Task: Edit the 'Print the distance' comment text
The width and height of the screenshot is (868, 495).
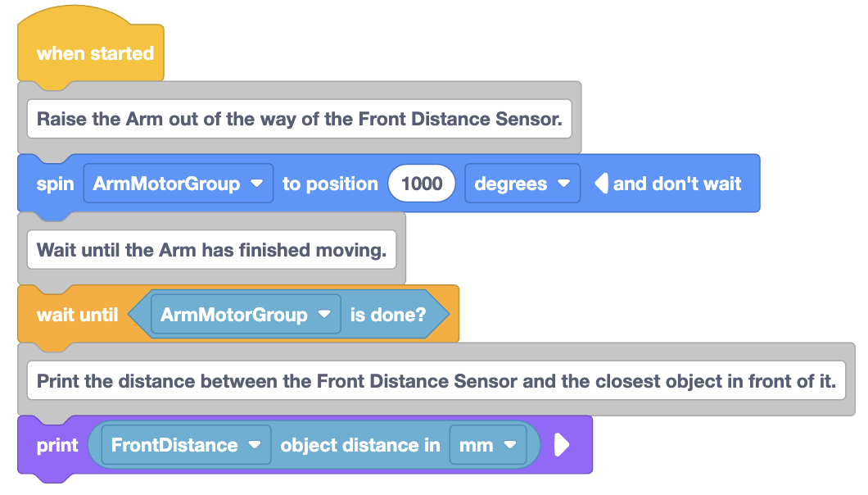Action: click(436, 380)
